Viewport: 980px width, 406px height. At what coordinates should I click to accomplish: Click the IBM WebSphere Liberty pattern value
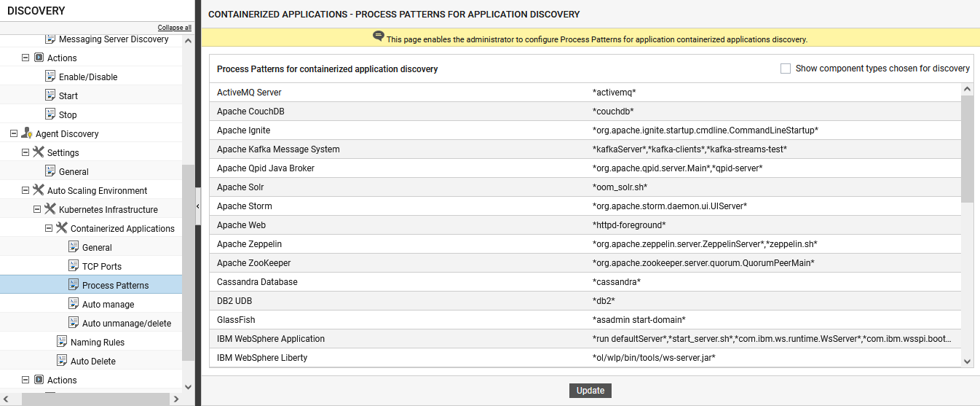tap(654, 358)
